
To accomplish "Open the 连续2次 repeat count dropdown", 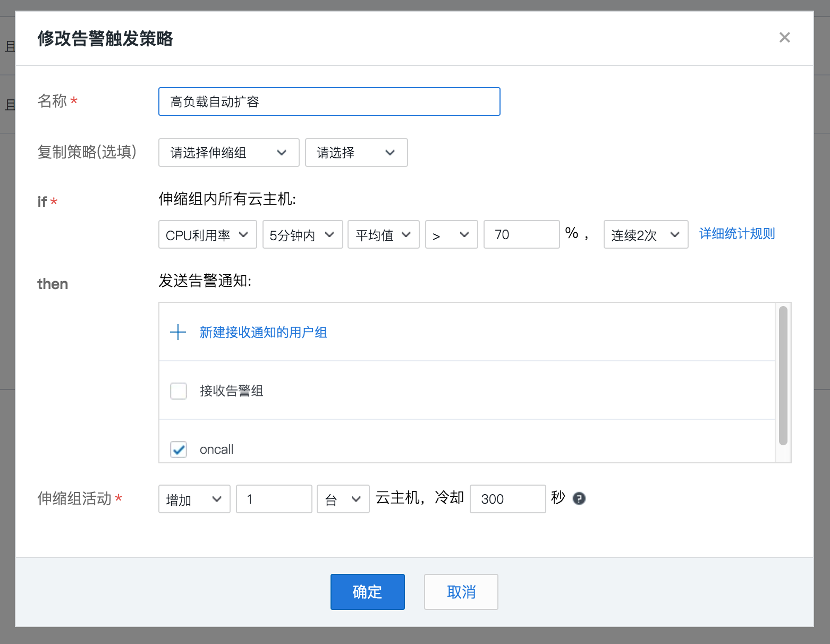I will (646, 234).
